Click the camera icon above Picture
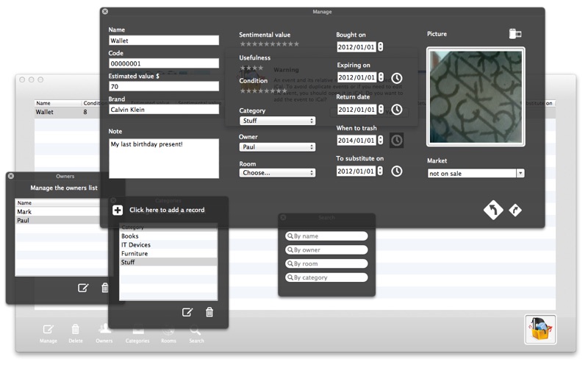 (515, 34)
